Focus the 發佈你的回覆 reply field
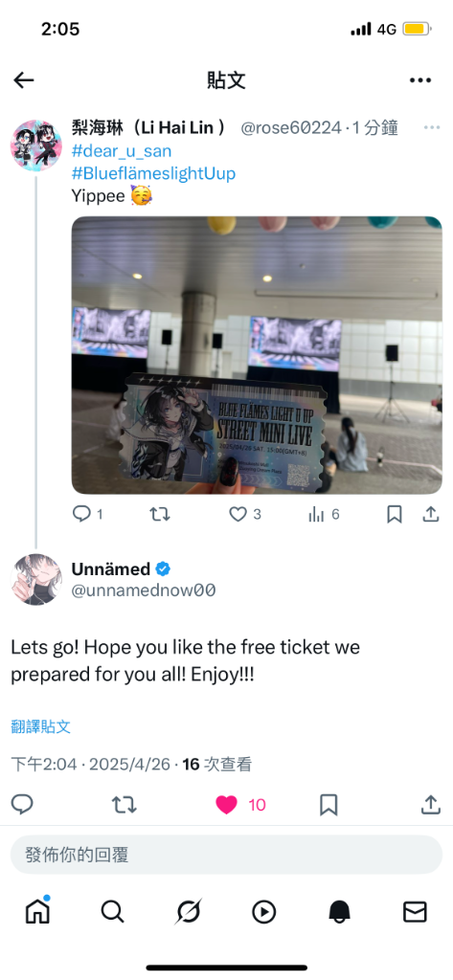The height and width of the screenshot is (980, 453). tap(226, 855)
